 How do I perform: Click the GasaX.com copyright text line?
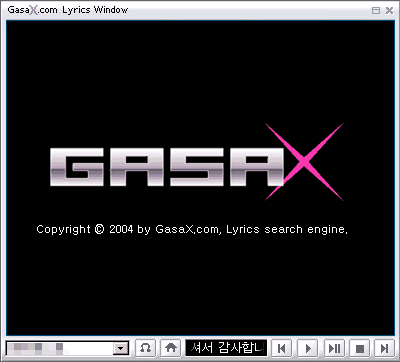point(192,229)
